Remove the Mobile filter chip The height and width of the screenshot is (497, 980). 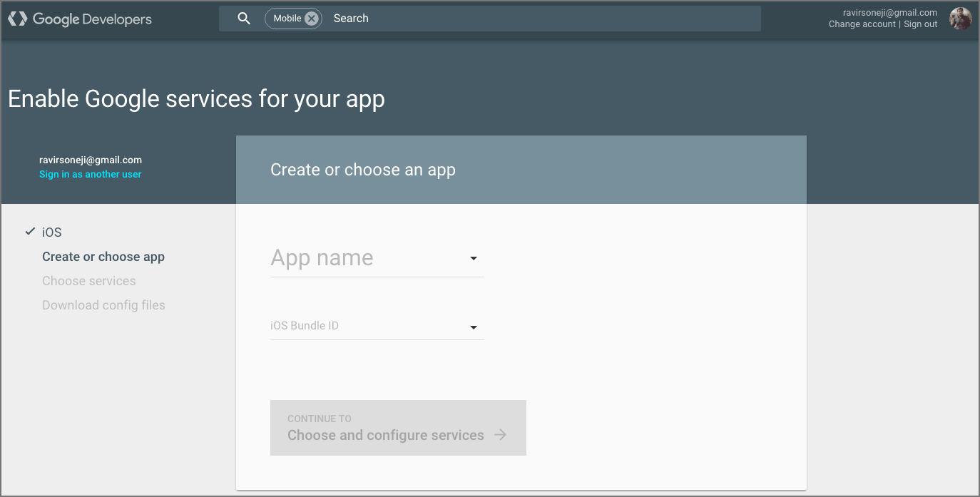coord(311,18)
